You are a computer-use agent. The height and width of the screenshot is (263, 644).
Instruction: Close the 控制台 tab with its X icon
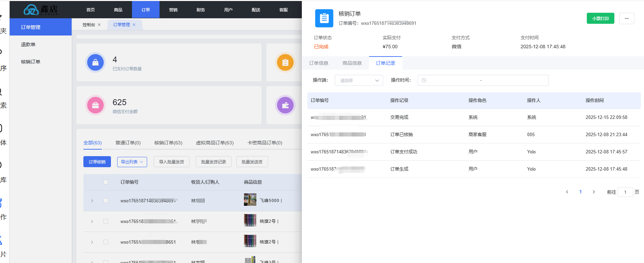[99, 25]
